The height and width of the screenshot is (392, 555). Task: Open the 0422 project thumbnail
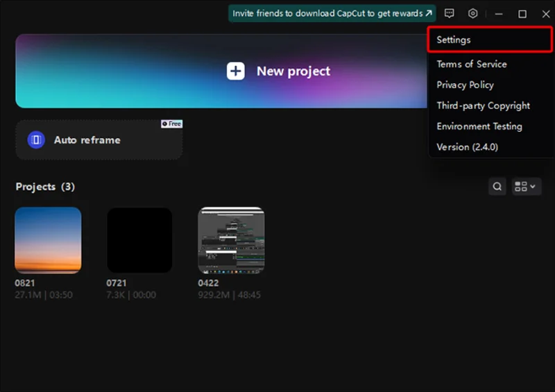tap(231, 240)
